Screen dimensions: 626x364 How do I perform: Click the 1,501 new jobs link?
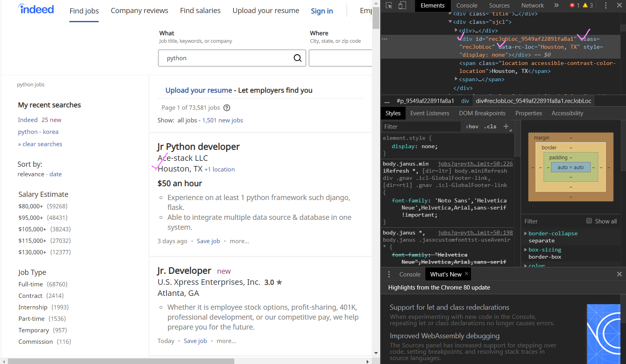coord(222,120)
